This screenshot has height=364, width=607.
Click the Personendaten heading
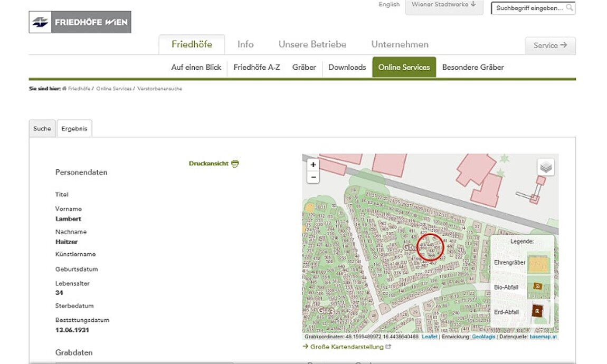coord(81,173)
